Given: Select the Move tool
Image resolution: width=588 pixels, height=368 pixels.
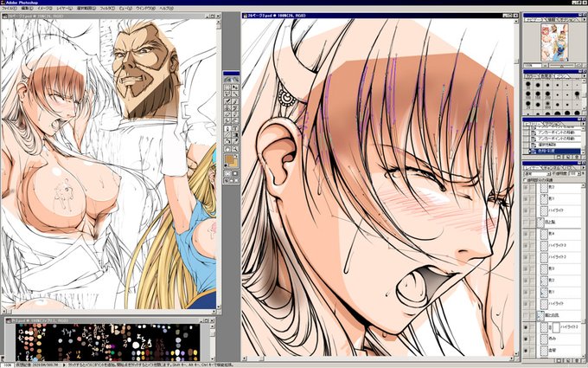Looking at the screenshot, I should 235,87.
